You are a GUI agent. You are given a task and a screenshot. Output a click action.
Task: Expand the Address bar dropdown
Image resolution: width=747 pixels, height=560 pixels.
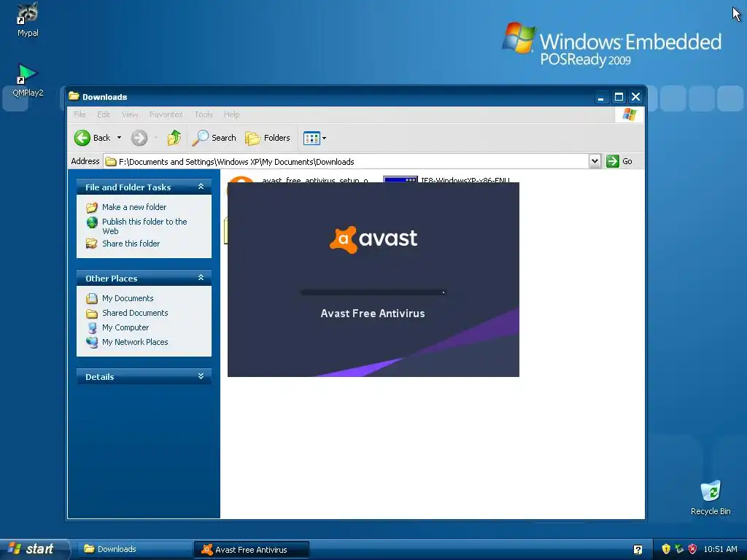click(595, 161)
